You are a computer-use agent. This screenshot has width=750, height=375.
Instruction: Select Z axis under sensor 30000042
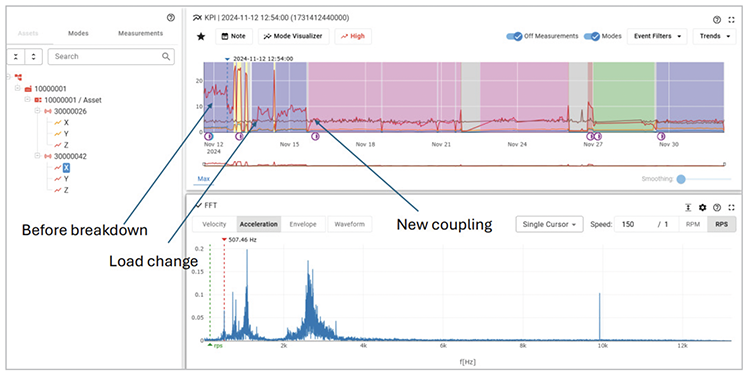66,190
